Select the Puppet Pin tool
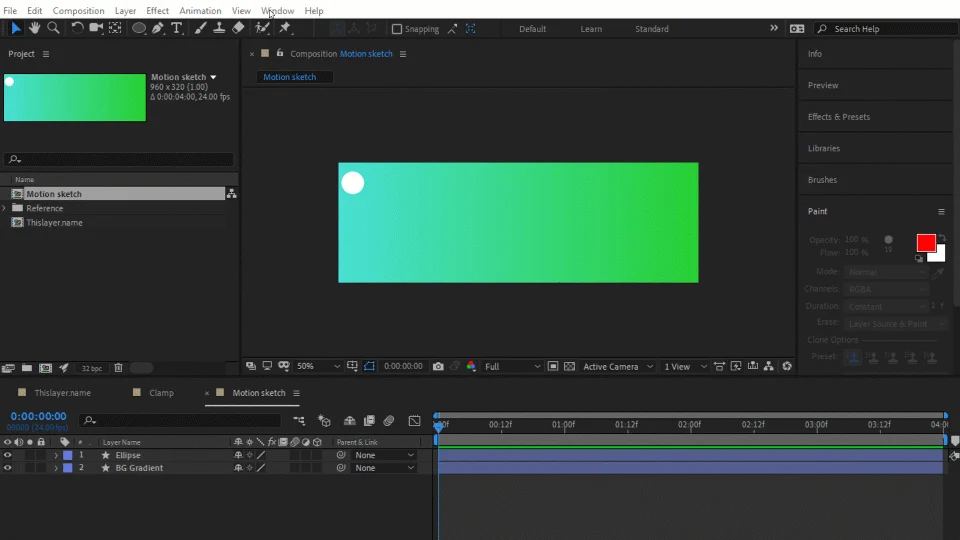The width and height of the screenshot is (960, 540). click(x=285, y=28)
